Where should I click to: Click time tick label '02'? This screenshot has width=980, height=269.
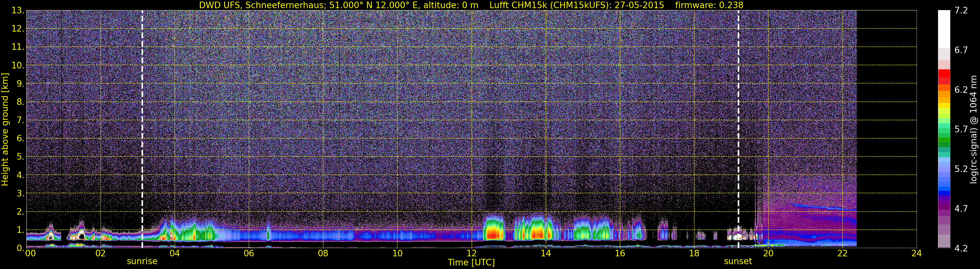pyautogui.click(x=101, y=253)
